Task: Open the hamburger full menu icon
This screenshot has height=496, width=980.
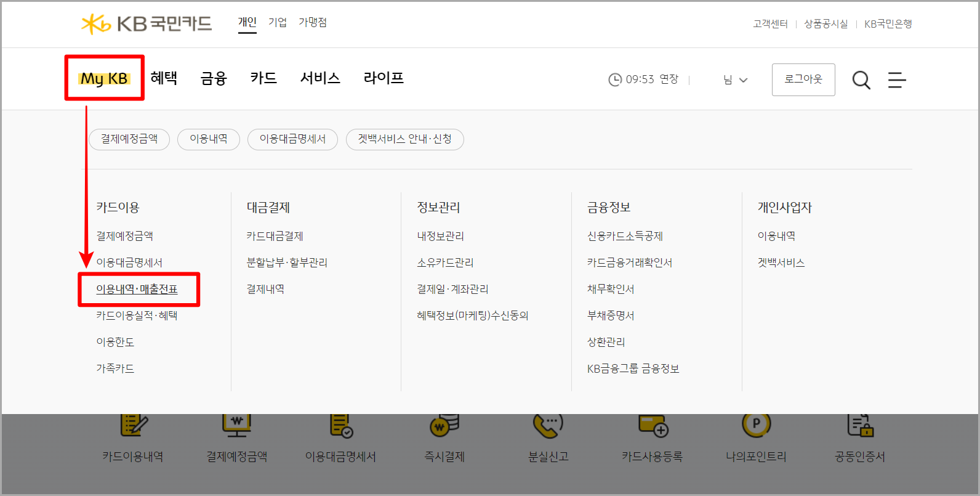Action: tap(897, 79)
